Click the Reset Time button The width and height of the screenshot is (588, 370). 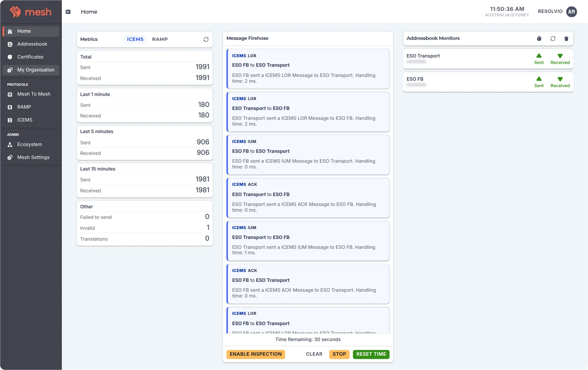pyautogui.click(x=371, y=354)
